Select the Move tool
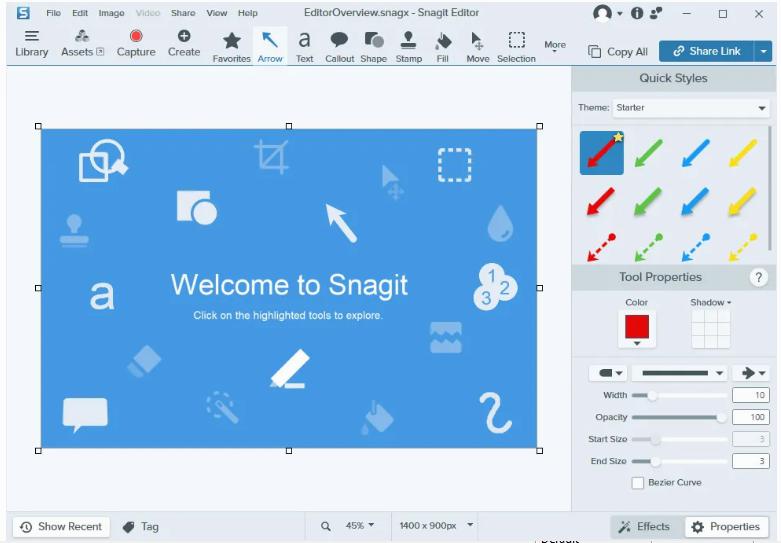Image resolution: width=781 pixels, height=543 pixels. [477, 46]
